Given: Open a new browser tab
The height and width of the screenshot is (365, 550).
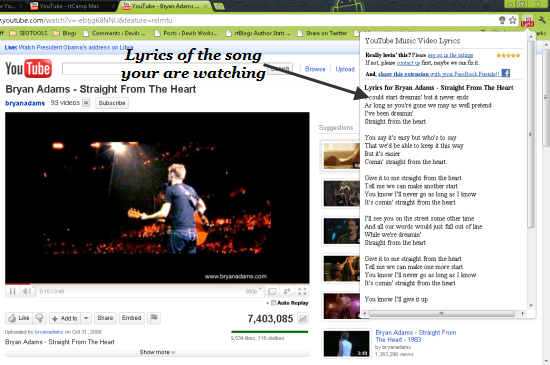Looking at the screenshot, I should (219, 6).
